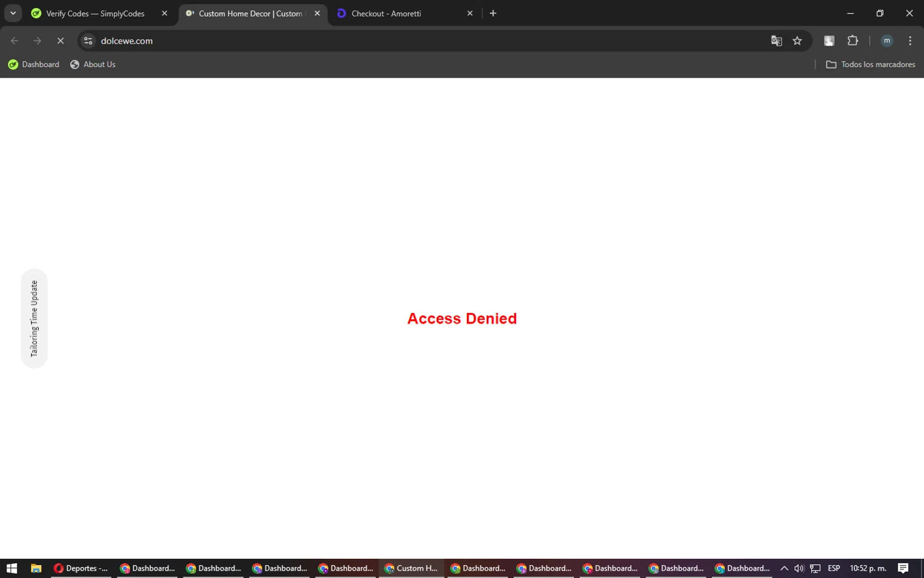Show hidden system tray icons
This screenshot has height=578, width=924.
(784, 568)
